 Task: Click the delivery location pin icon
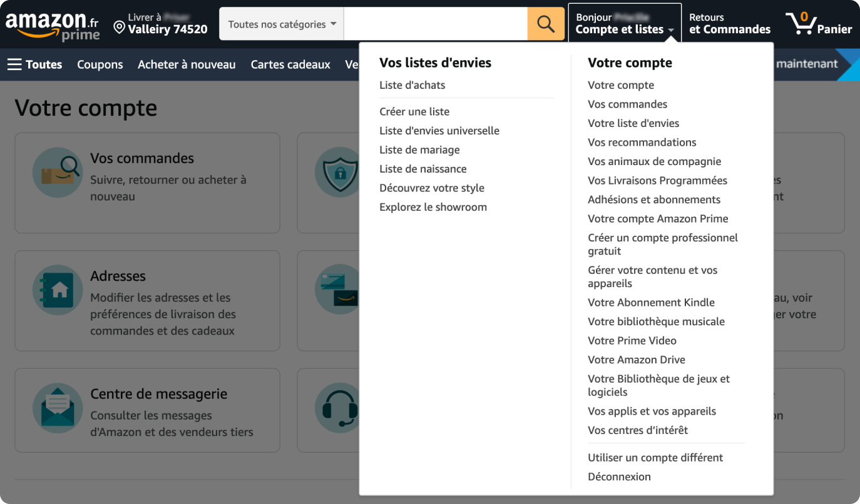(119, 27)
